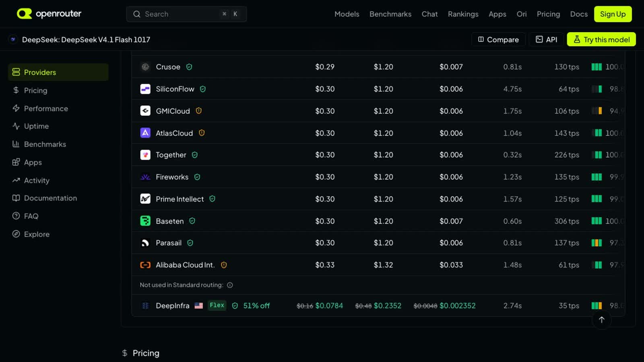
Task: Click the Prime Intellect provider logo
Action: 145,199
